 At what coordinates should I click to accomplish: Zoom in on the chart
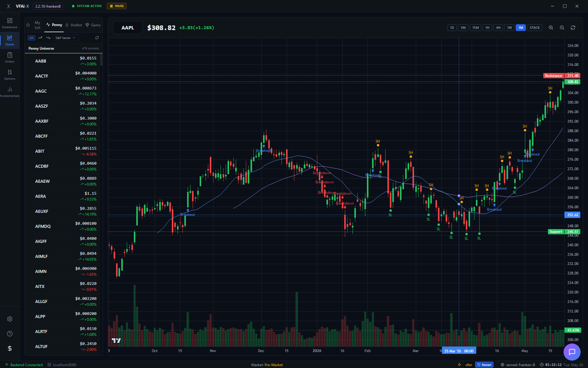click(551, 28)
